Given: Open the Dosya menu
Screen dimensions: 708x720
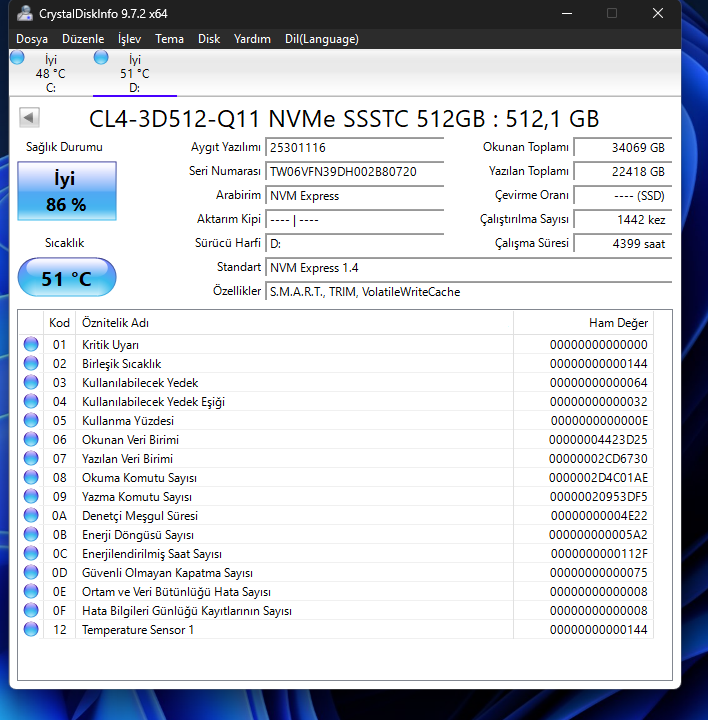Looking at the screenshot, I should point(32,39).
